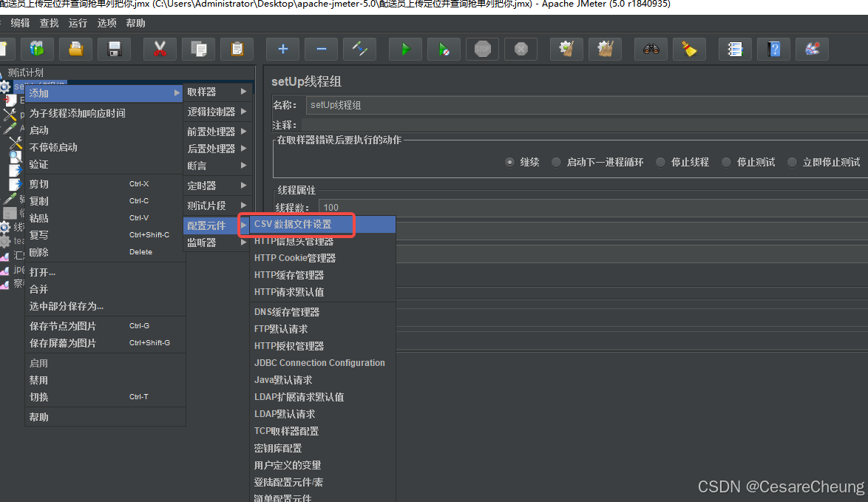Click the Templates toolbar icon
Screen dimensions: 868x502
pos(37,50)
